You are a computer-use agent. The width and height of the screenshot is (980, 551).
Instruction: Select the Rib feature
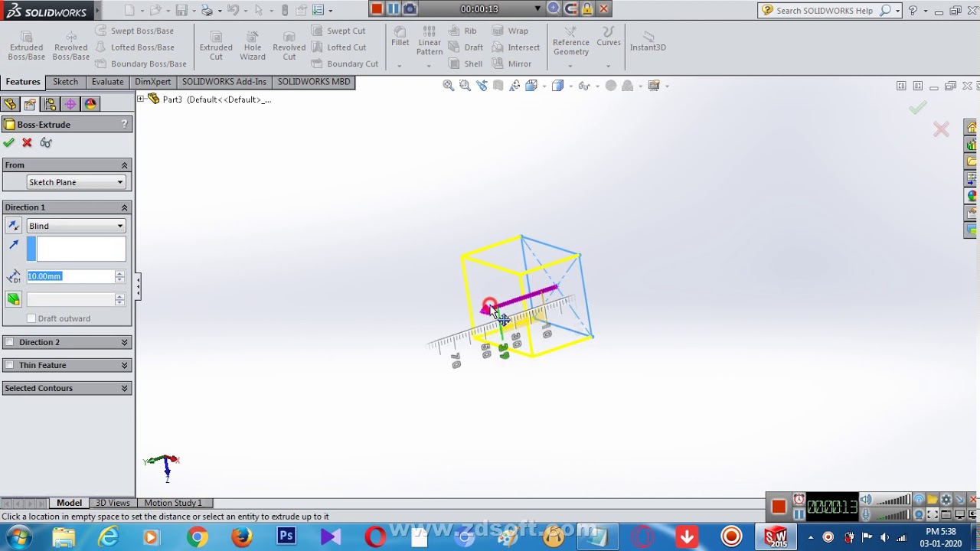pyautogui.click(x=462, y=31)
